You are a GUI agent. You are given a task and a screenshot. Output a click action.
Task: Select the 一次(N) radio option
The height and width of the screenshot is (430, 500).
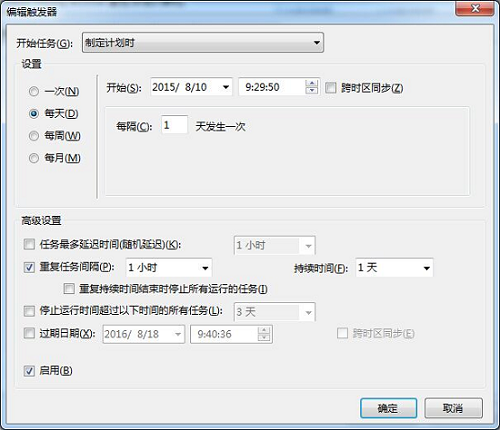click(x=34, y=91)
